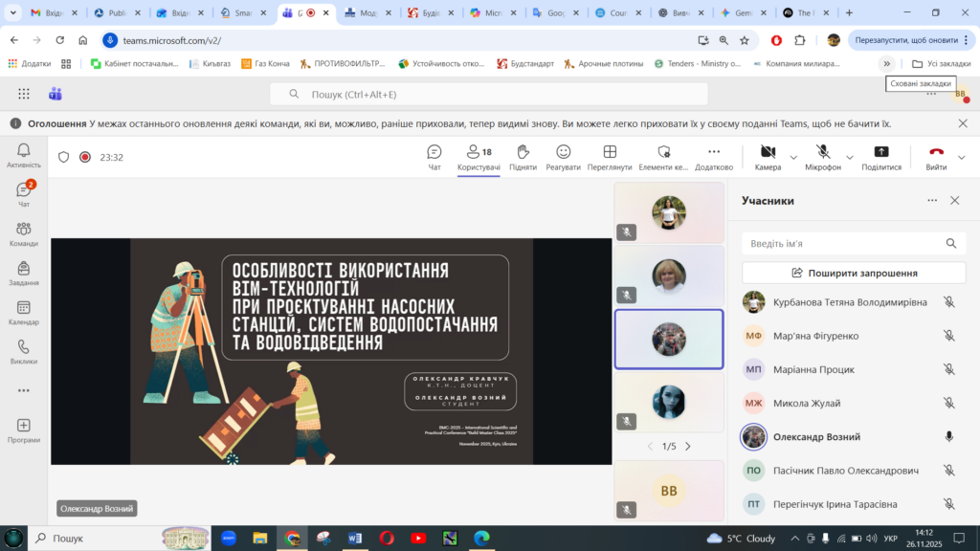Toggle the participants panel via Users button

tap(479, 157)
